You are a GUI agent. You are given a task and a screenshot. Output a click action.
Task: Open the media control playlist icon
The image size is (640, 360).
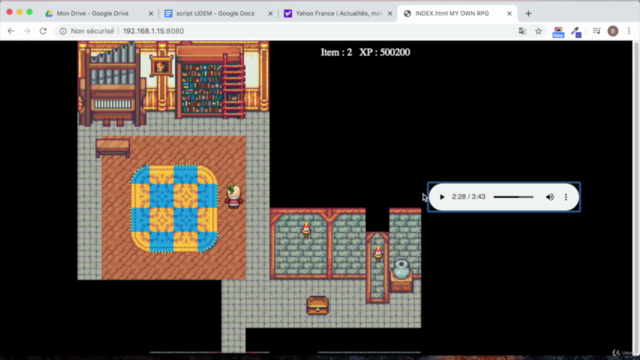click(597, 31)
